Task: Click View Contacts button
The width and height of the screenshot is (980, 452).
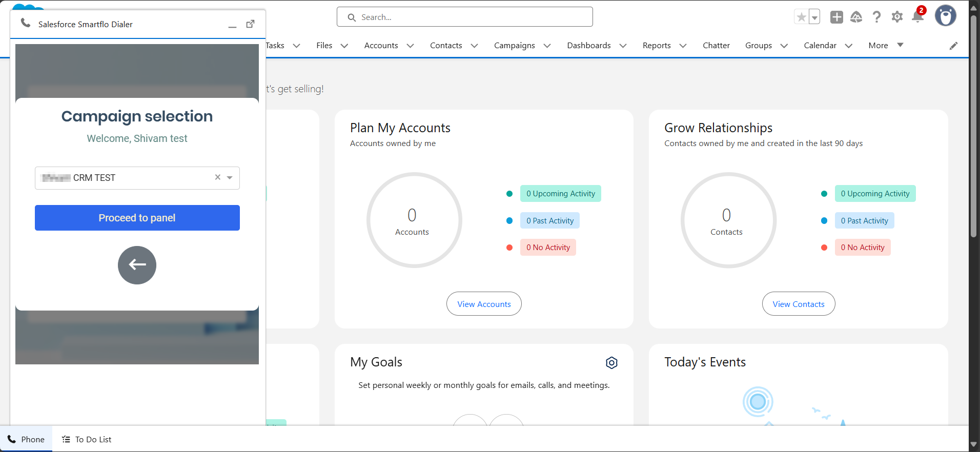Action: (x=799, y=304)
